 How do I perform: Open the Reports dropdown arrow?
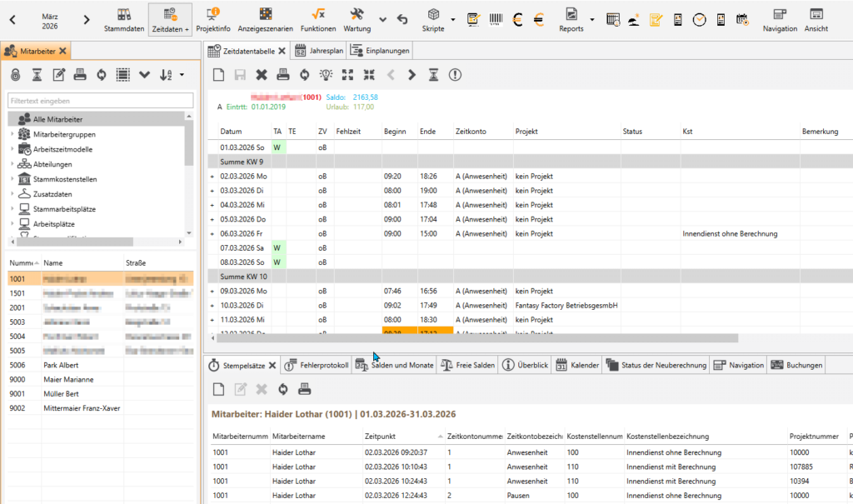pyautogui.click(x=591, y=19)
